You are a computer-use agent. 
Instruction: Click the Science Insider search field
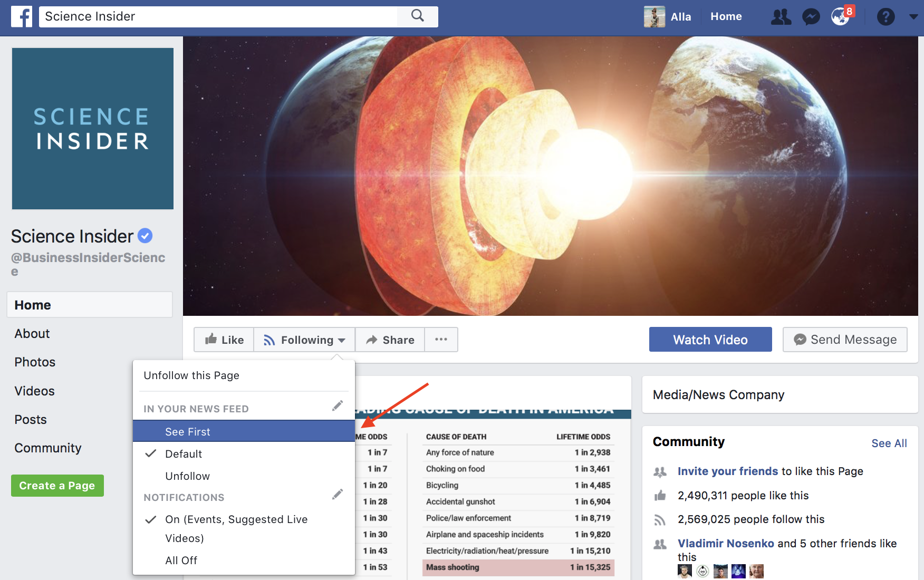coord(218,16)
